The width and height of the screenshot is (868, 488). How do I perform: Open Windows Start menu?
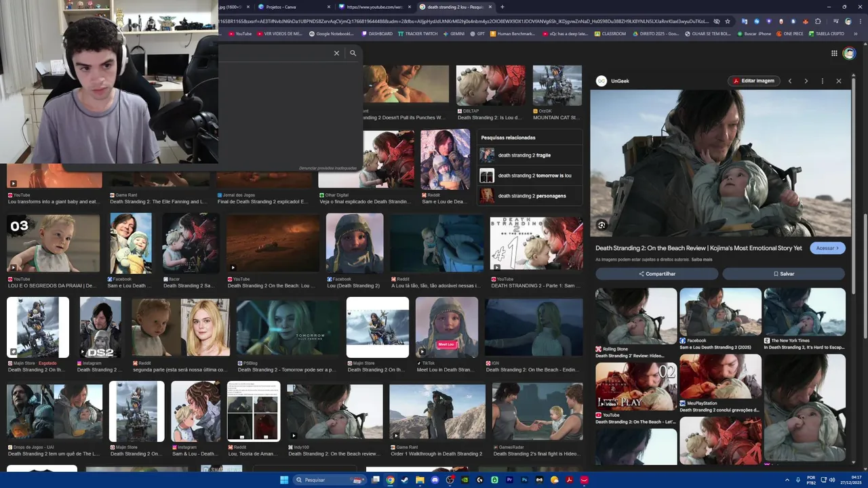(284, 480)
